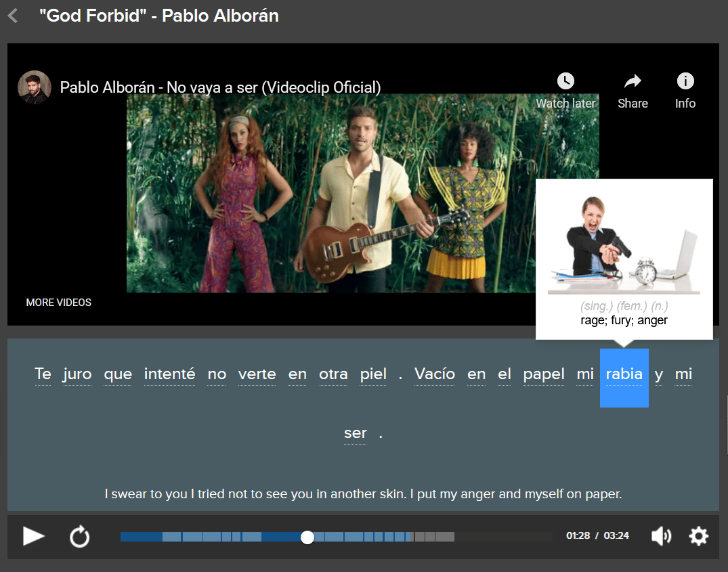Screen dimensions: 728x572
Task: Click the MORE VIDEOS label
Action: (59, 303)
